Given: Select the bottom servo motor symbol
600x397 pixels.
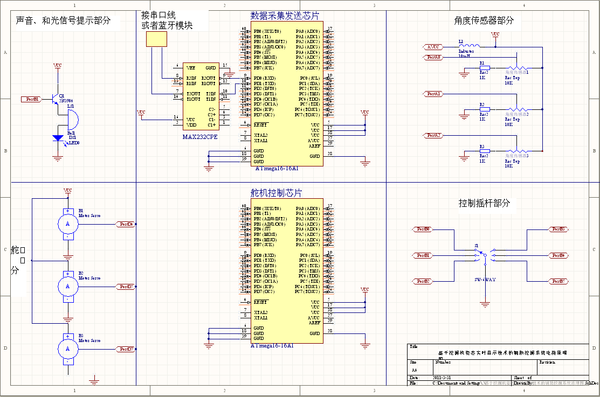Looking at the screenshot, I should 68,349.
